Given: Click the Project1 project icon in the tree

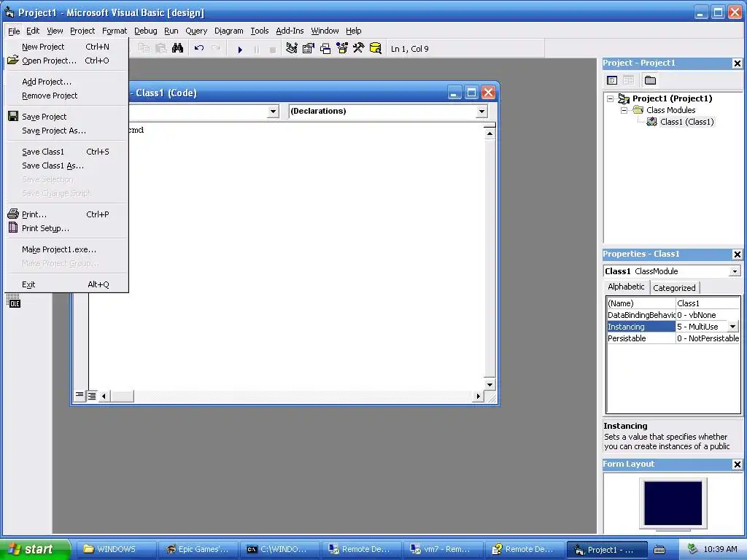Looking at the screenshot, I should [624, 98].
